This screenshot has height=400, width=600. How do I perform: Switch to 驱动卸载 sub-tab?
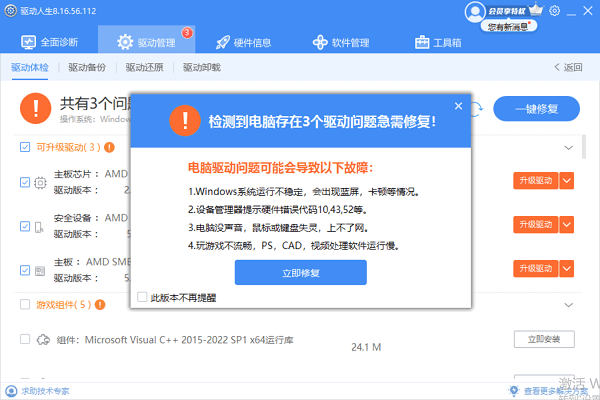tap(202, 67)
